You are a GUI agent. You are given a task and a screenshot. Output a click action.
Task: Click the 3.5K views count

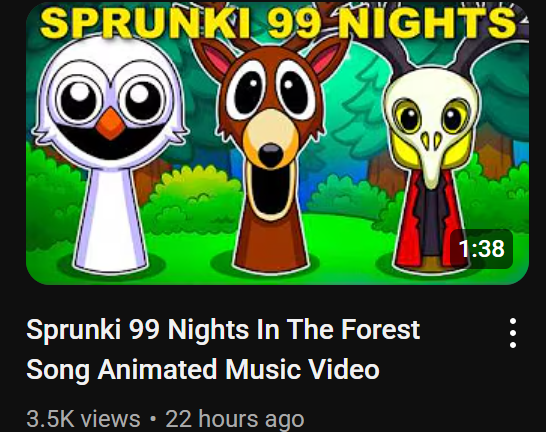pyautogui.click(x=84, y=419)
